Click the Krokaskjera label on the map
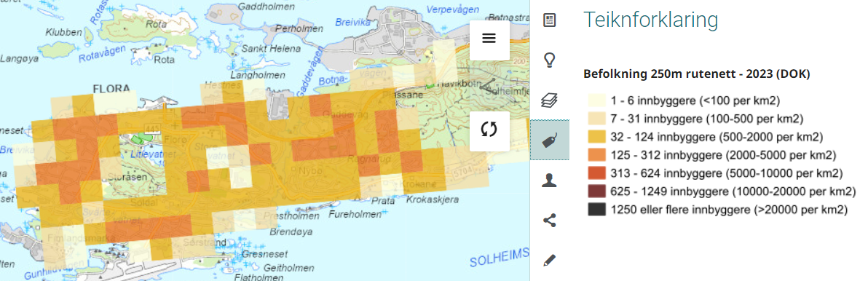 point(433,200)
